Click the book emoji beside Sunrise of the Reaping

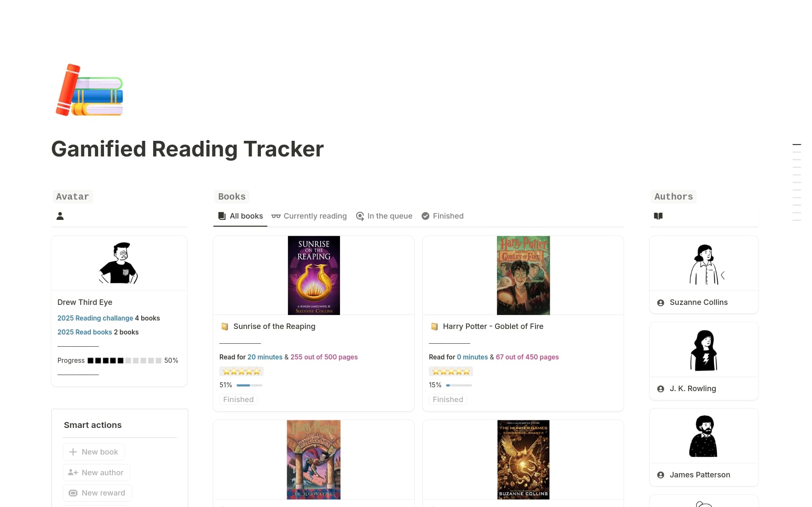[225, 326]
